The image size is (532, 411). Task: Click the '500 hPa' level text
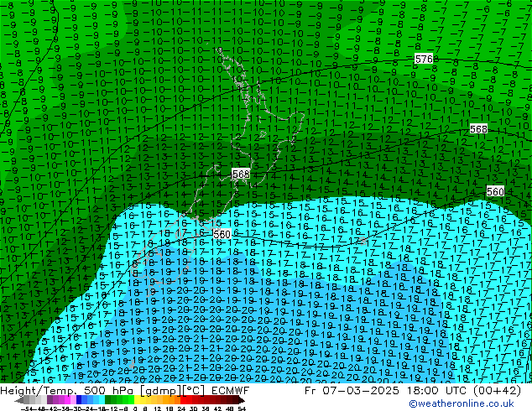pyautogui.click(x=110, y=390)
